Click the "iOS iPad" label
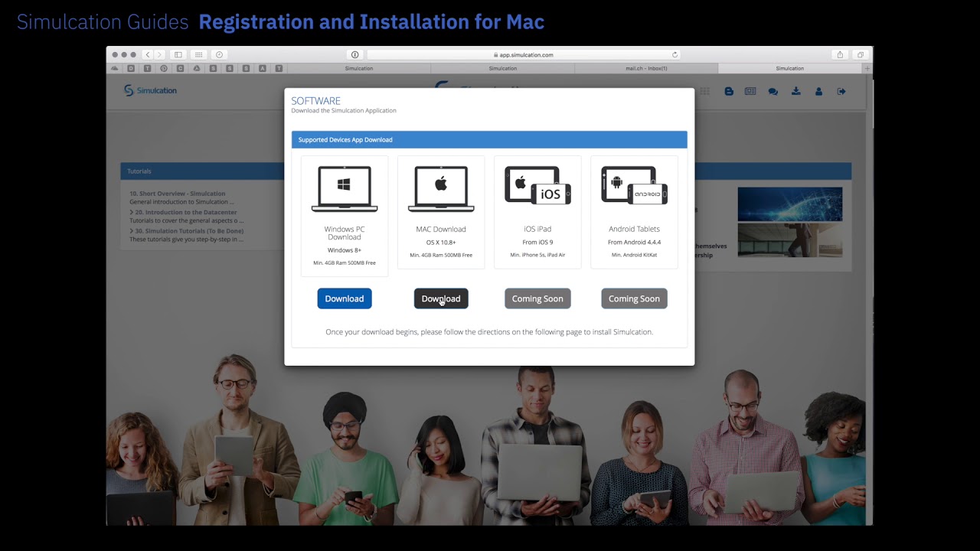The width and height of the screenshot is (980, 551). coord(537,229)
